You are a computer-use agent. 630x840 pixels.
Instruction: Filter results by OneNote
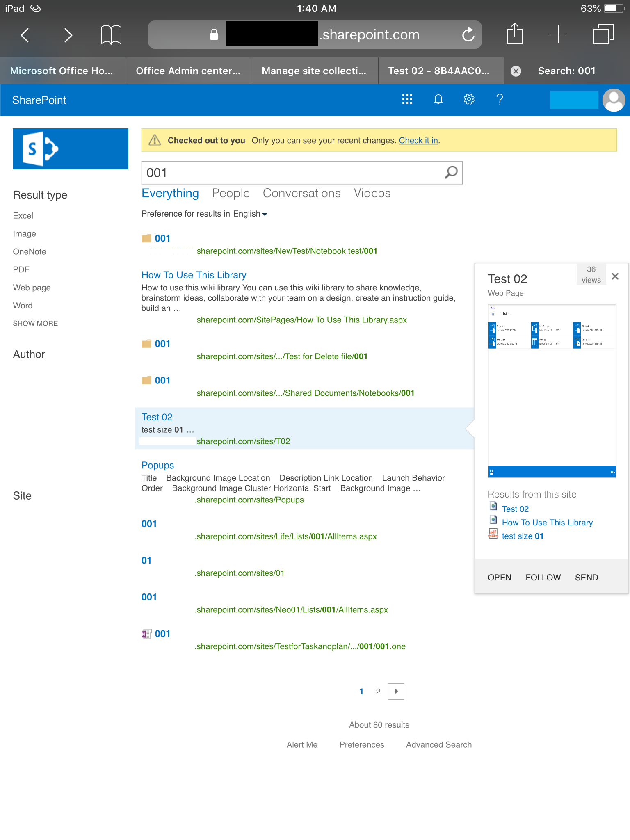pyautogui.click(x=30, y=252)
